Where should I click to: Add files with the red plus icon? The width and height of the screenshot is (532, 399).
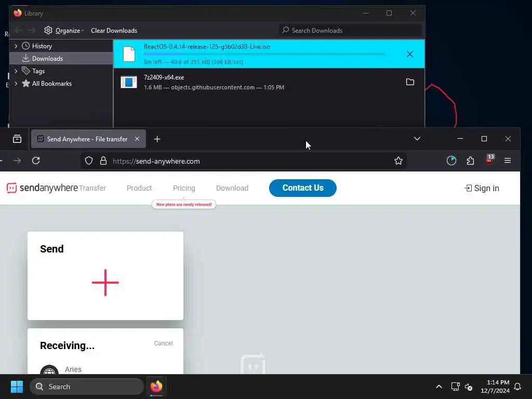click(105, 283)
